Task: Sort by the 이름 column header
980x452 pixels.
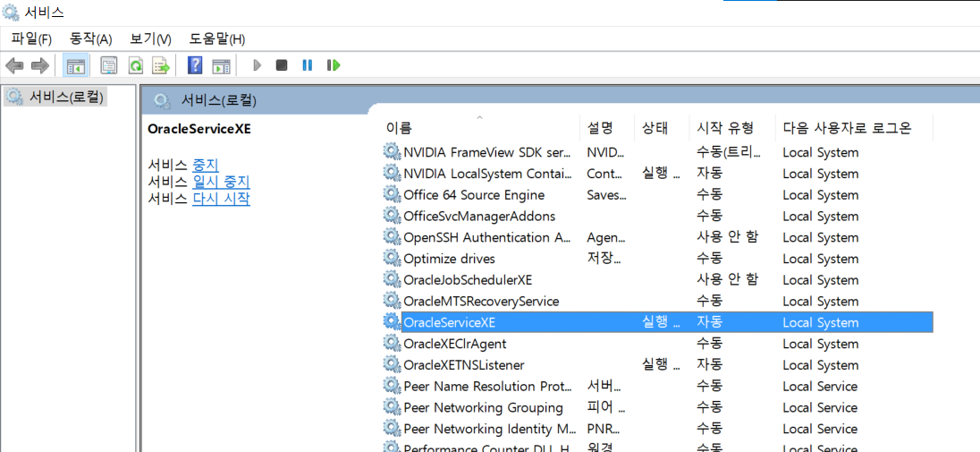Action: [399, 128]
